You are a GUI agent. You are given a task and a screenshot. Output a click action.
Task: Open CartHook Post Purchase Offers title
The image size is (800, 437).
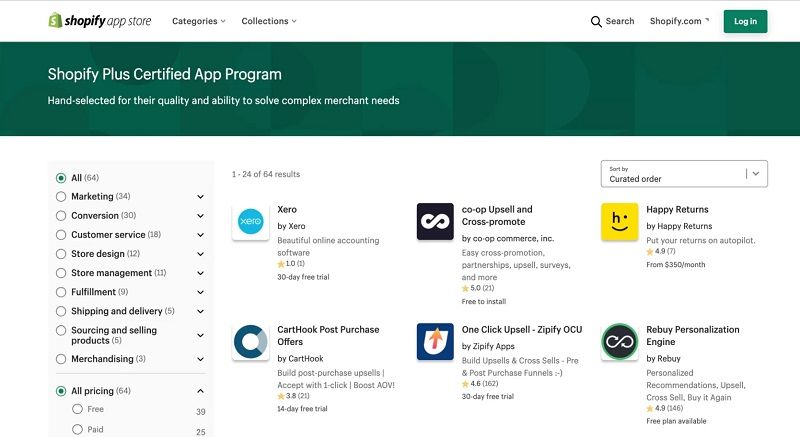(x=328, y=336)
